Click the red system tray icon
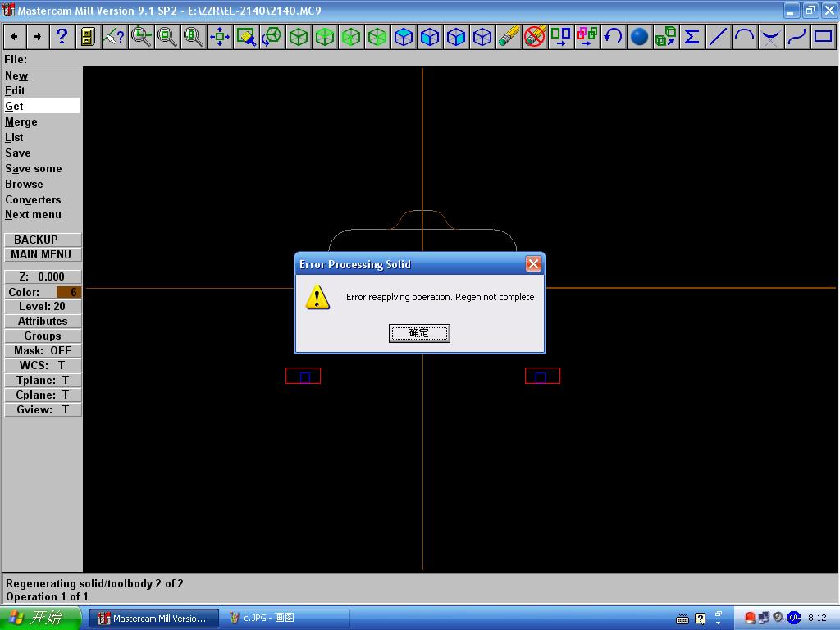The image size is (840, 630). click(750, 619)
